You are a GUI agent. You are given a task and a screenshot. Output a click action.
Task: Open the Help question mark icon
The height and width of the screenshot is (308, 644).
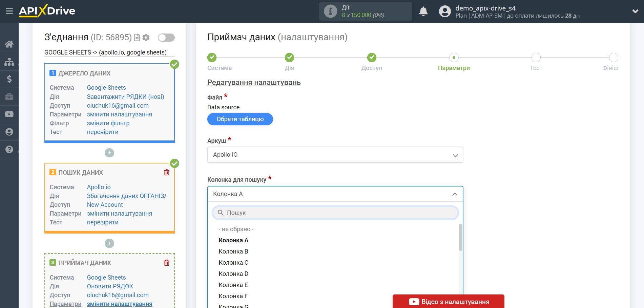[9, 149]
